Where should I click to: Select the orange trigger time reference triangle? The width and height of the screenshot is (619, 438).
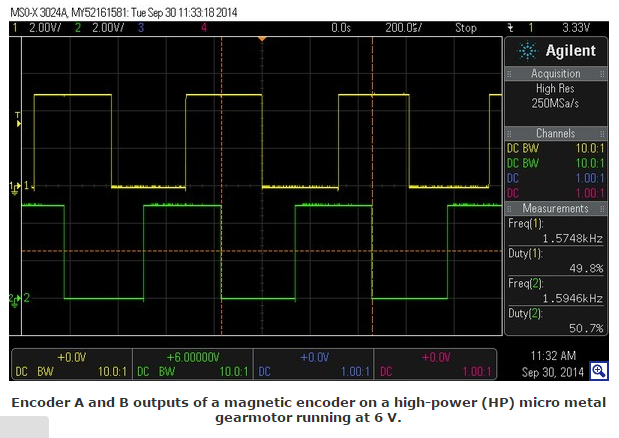(x=262, y=39)
